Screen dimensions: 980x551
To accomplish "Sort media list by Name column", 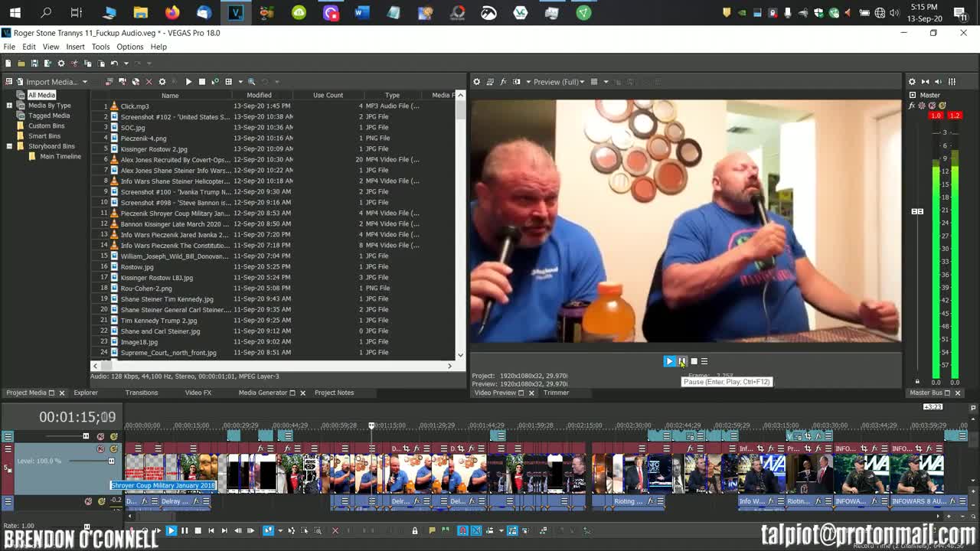I will (170, 95).
